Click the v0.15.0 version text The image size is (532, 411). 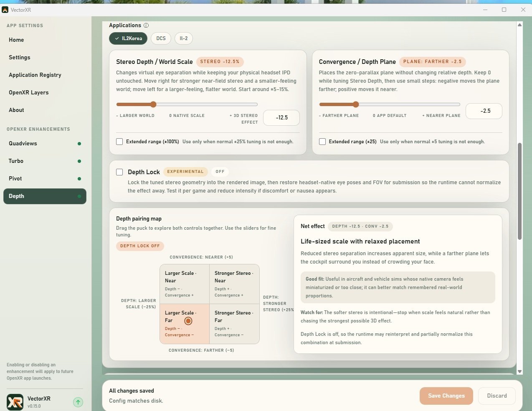click(34, 406)
